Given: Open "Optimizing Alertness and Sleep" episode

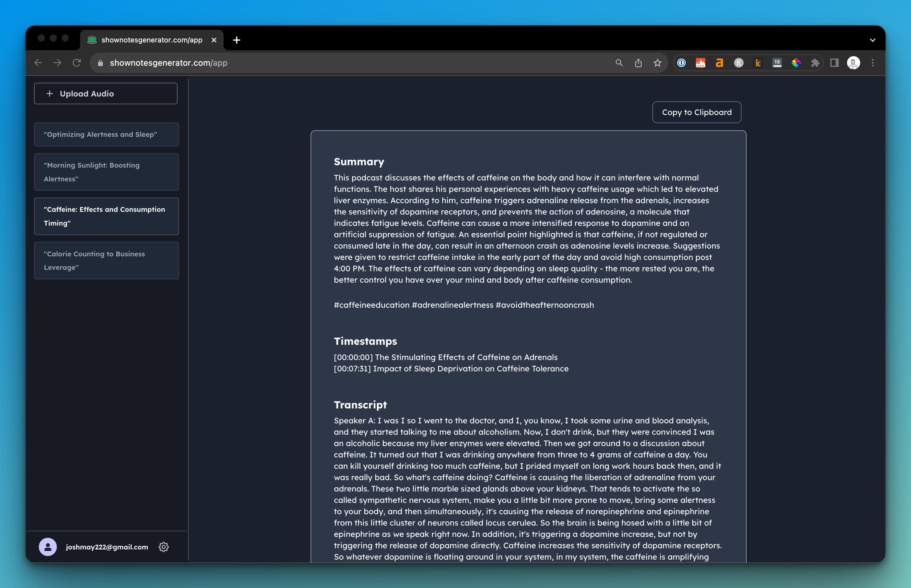Looking at the screenshot, I should (x=107, y=134).
